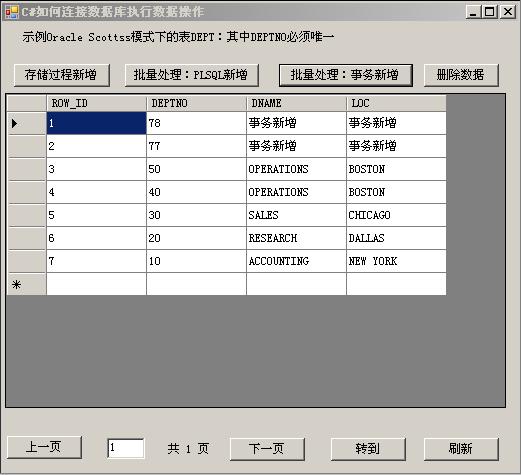The height and width of the screenshot is (475, 521).
Task: Focus the page number input box
Action: tap(126, 448)
